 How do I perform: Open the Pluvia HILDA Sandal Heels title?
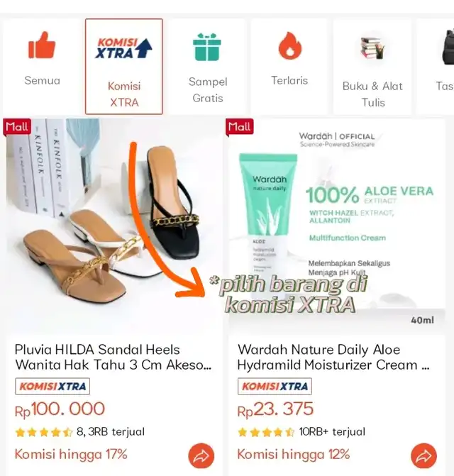click(113, 357)
